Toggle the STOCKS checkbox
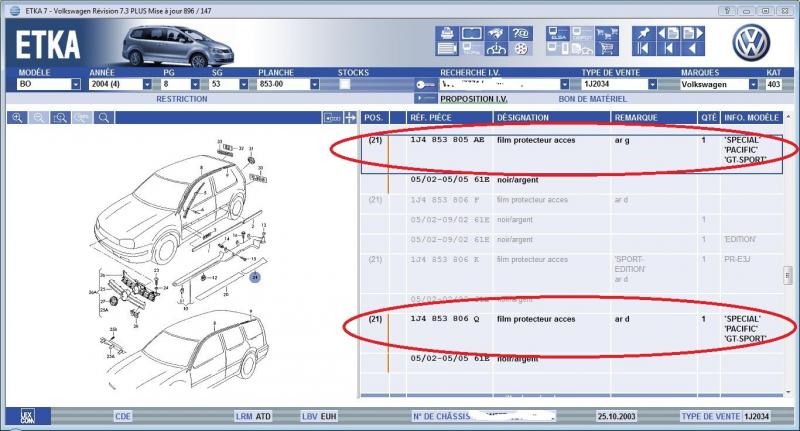This screenshot has width=800, height=431. point(345,84)
